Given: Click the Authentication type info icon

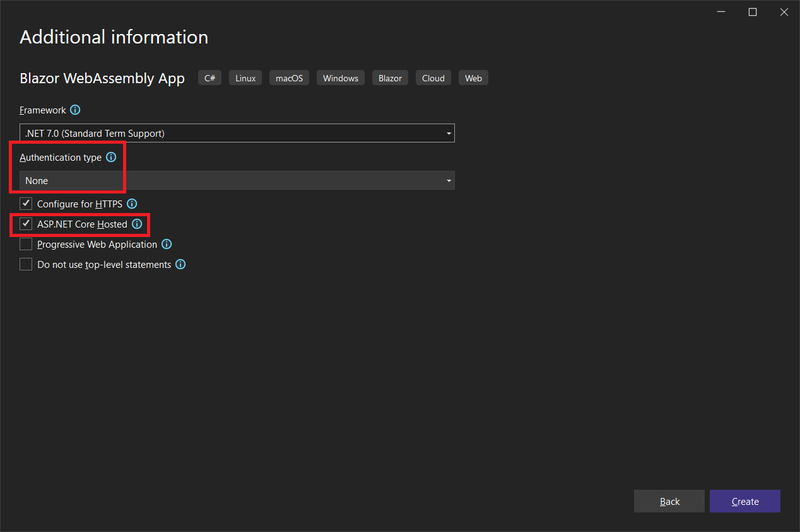Looking at the screenshot, I should (111, 157).
